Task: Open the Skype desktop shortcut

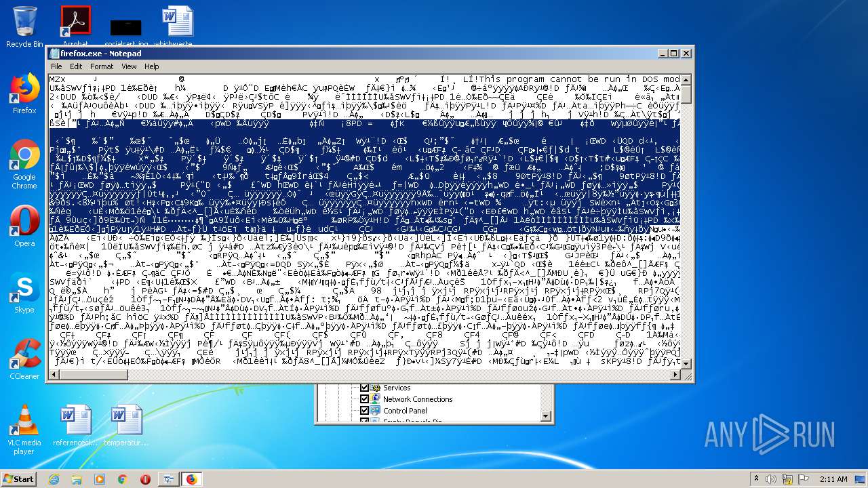Action: (x=24, y=293)
